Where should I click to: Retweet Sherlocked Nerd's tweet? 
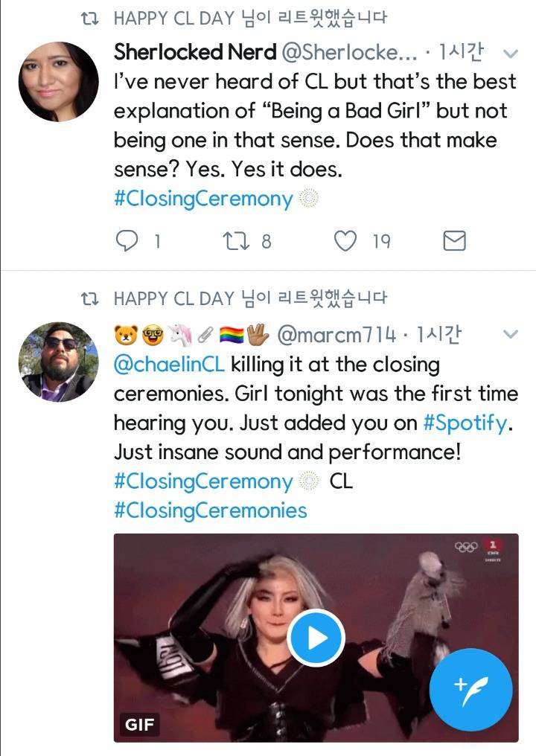click(x=235, y=241)
